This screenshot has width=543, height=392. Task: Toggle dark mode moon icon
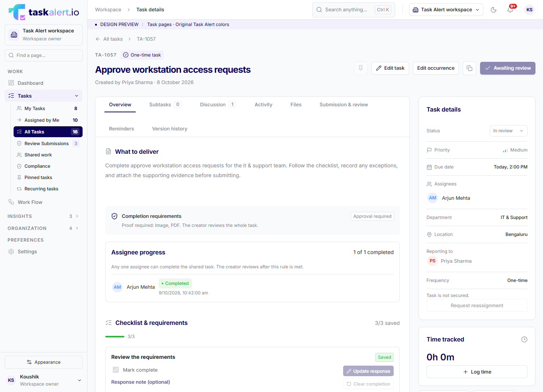[494, 10]
